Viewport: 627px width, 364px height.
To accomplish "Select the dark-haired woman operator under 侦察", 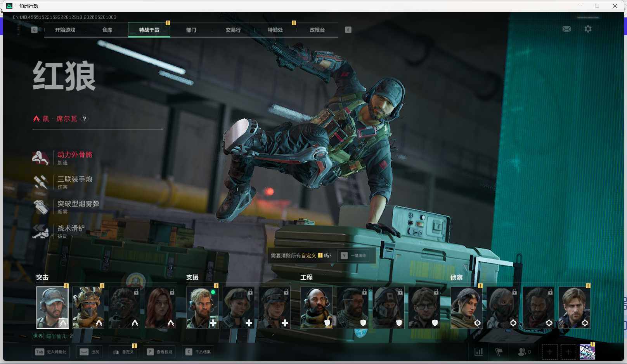I will click(x=467, y=307).
